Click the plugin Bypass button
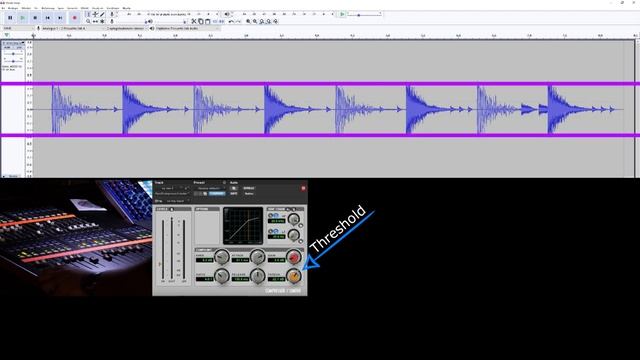 [x=249, y=188]
